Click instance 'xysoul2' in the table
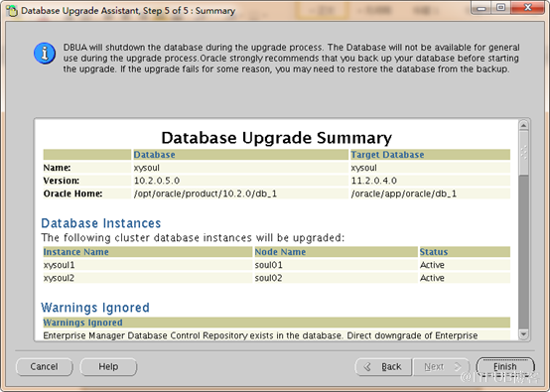Image resolution: width=550 pixels, height=392 pixels. (x=59, y=278)
